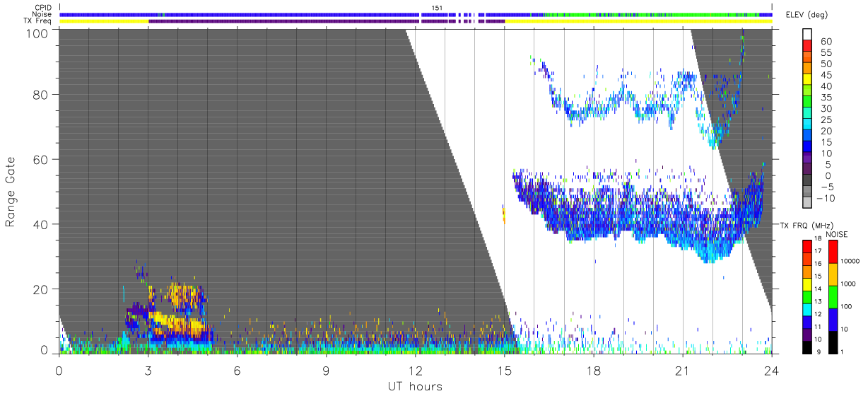Click the Range Gate tick label '100'
The image size is (868, 401).
(38, 33)
